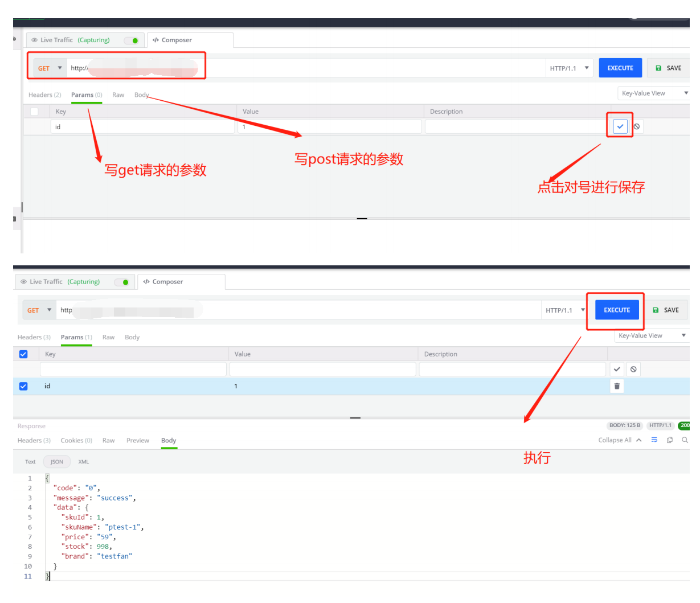Expand HTTP/1.1 version dropdown in lower composer

[x=565, y=310]
